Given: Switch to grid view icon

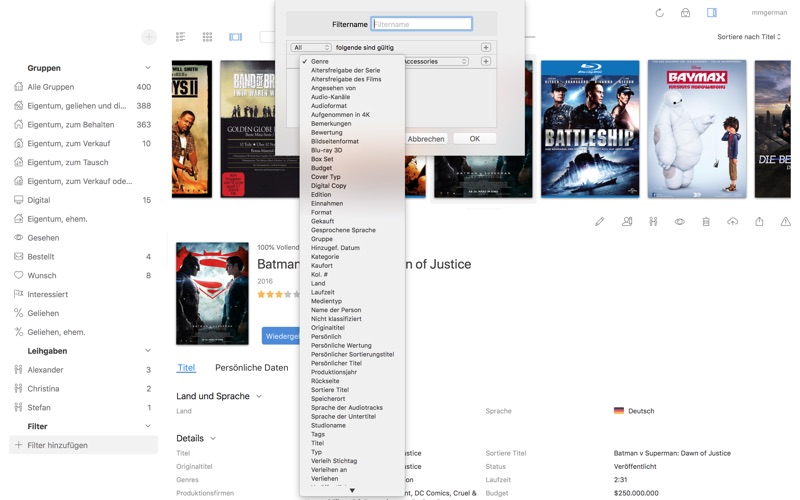Looking at the screenshot, I should [207, 37].
